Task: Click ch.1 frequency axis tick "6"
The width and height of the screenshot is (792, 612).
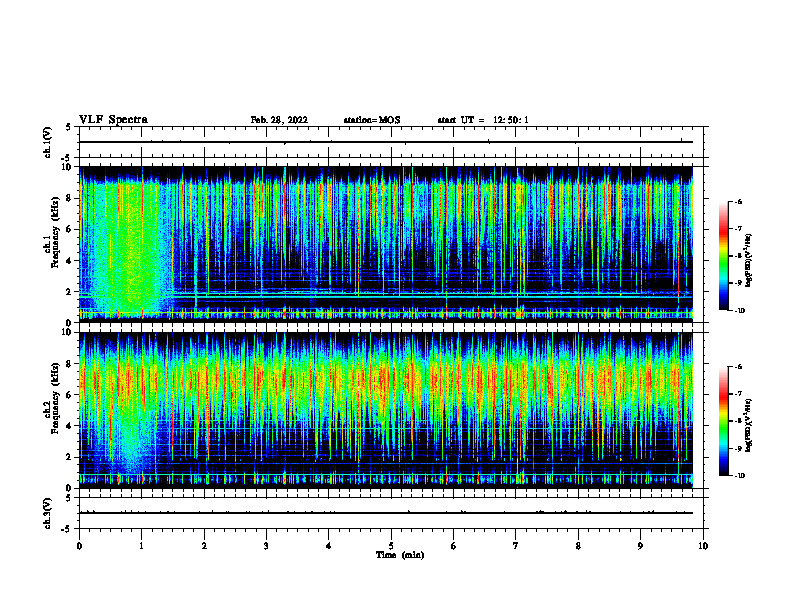Action: 70,229
